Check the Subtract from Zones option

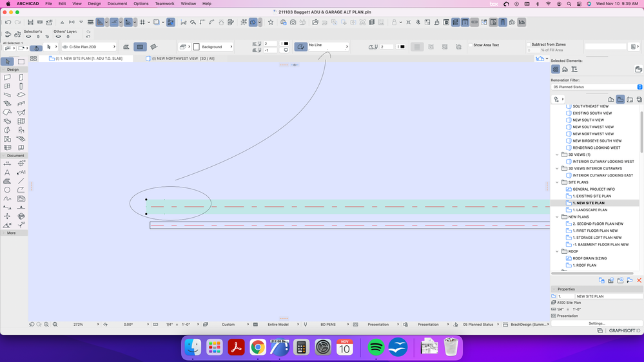tap(529, 44)
